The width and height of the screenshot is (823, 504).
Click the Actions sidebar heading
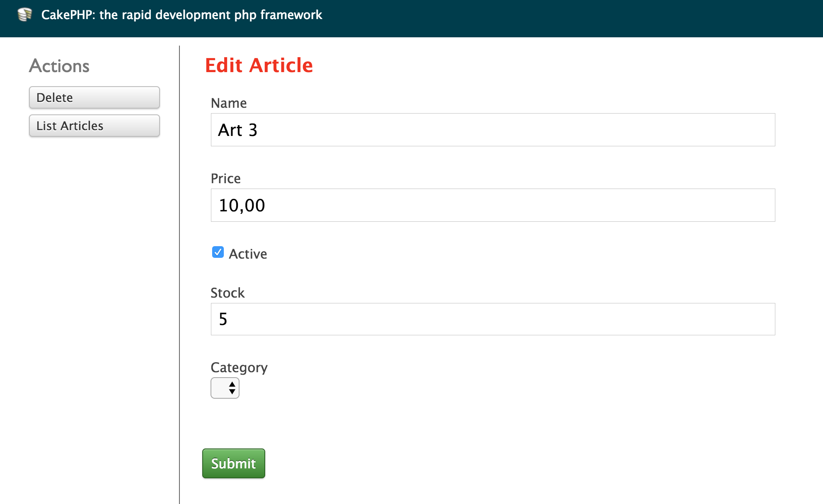[x=59, y=66]
